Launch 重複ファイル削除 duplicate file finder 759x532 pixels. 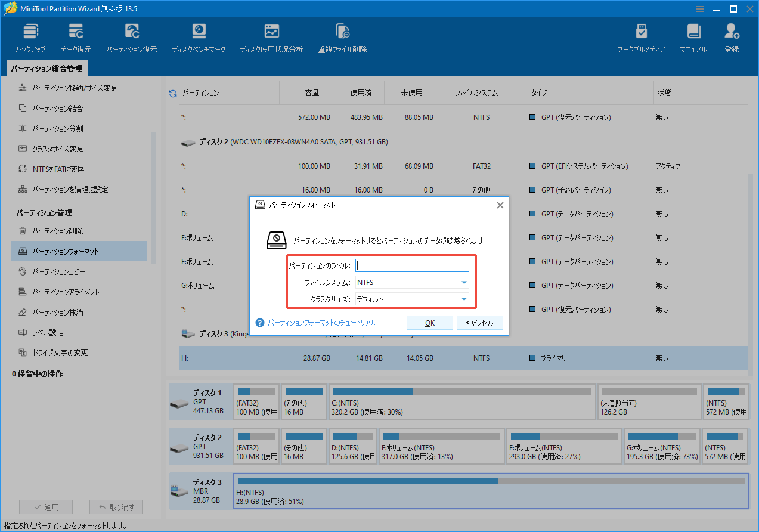pyautogui.click(x=342, y=36)
